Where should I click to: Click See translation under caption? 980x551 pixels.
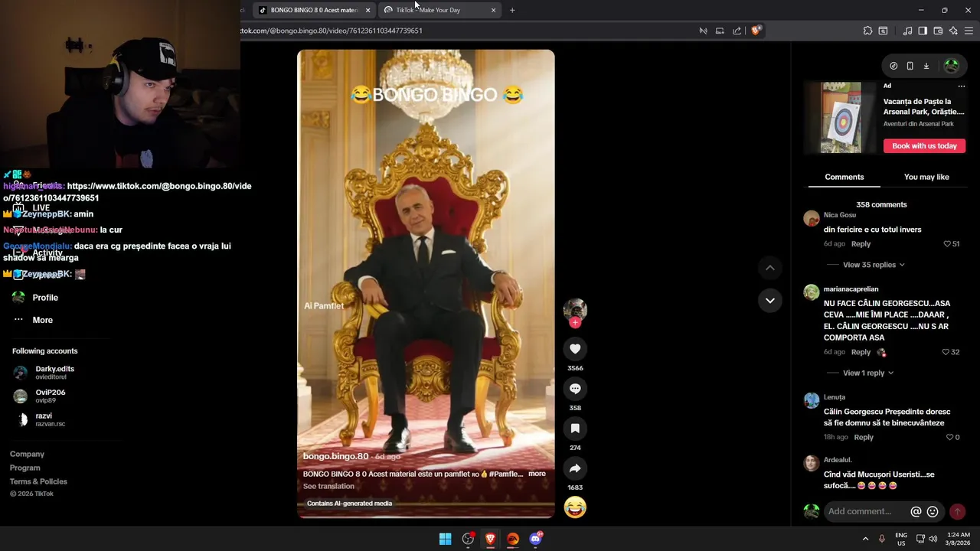pos(328,486)
